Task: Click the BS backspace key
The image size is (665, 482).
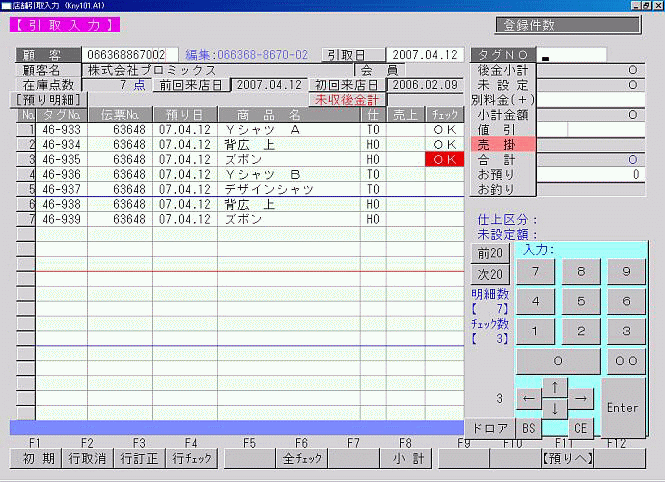Action: [529, 428]
